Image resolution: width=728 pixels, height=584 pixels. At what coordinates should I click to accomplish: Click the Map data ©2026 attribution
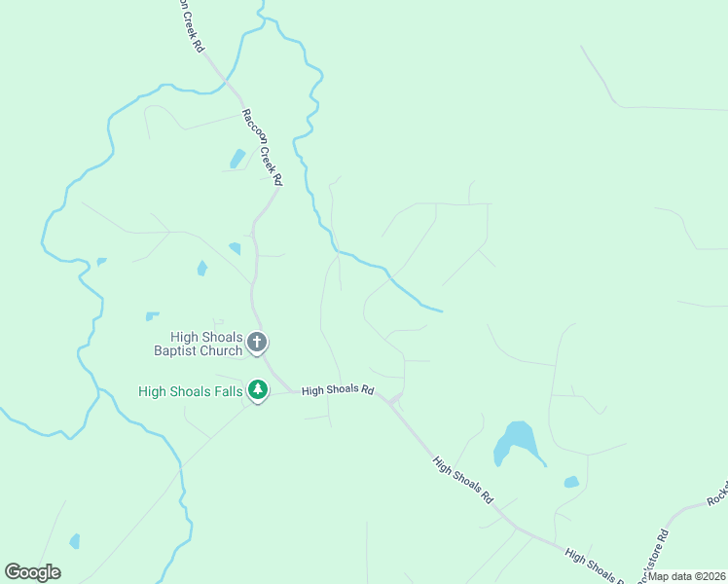tap(687, 576)
